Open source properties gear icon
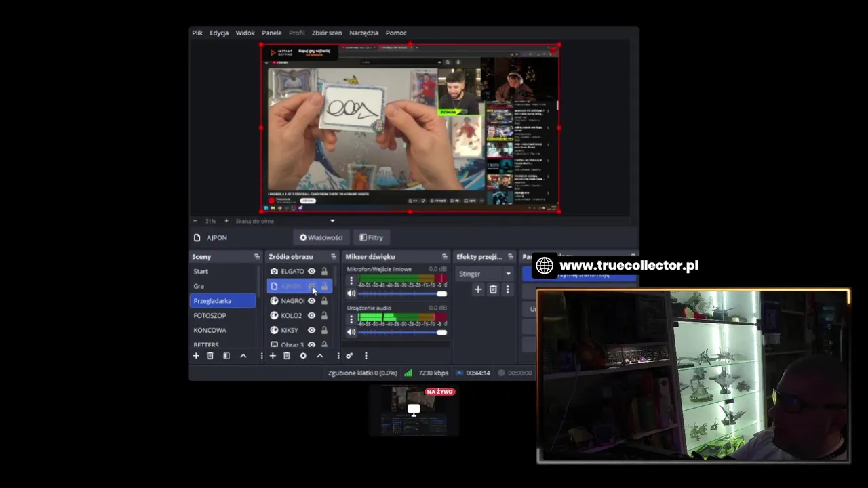The height and width of the screenshot is (488, 868). [x=303, y=356]
